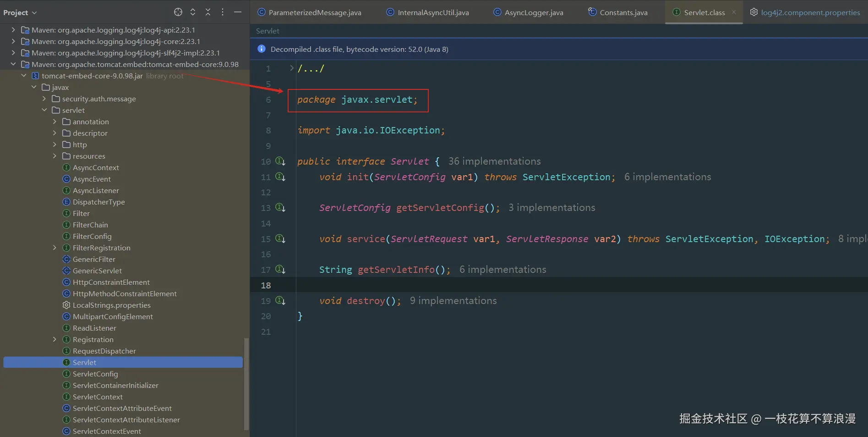
Task: Click implementations gutter icon on line 10
Action: [280, 161]
